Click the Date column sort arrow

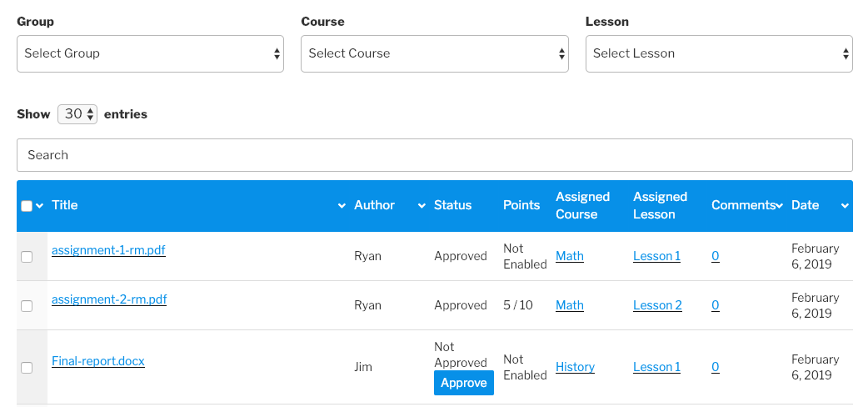click(844, 206)
